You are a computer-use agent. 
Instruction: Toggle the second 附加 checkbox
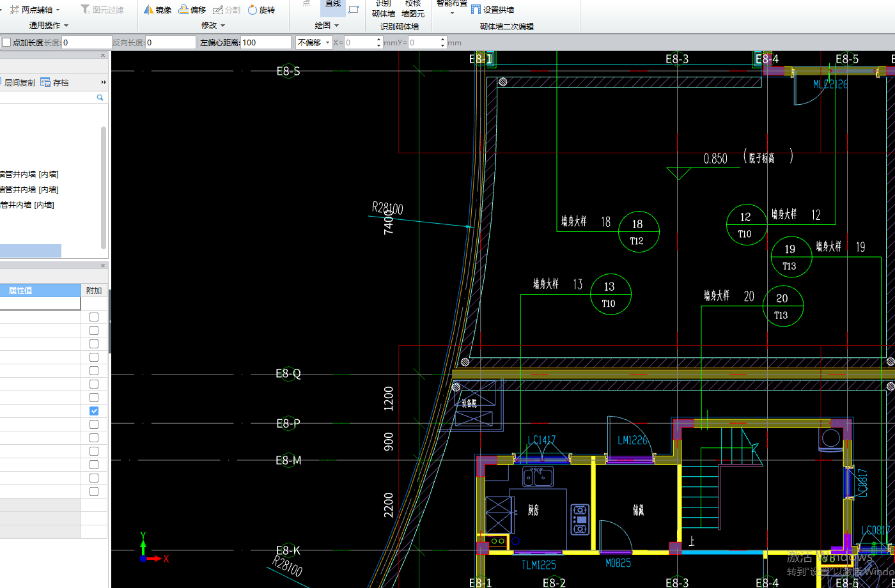(x=94, y=330)
